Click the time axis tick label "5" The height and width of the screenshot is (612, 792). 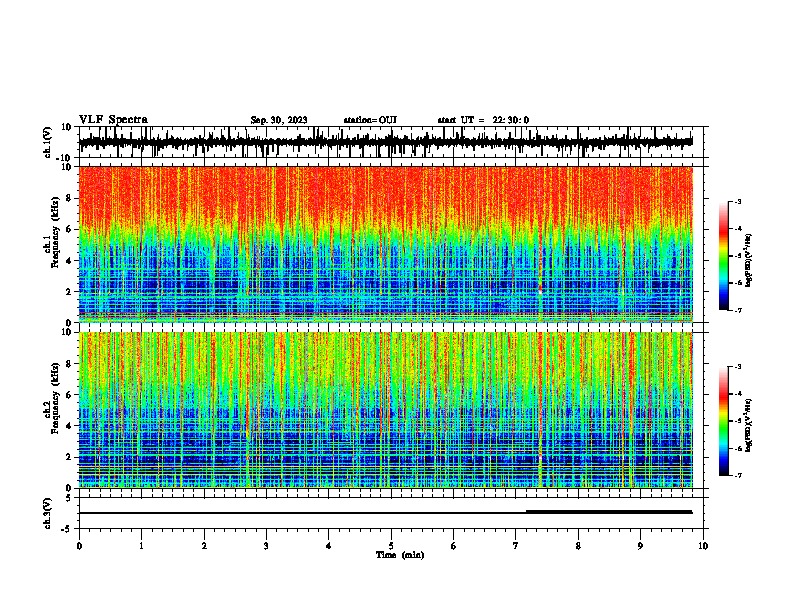click(x=391, y=546)
